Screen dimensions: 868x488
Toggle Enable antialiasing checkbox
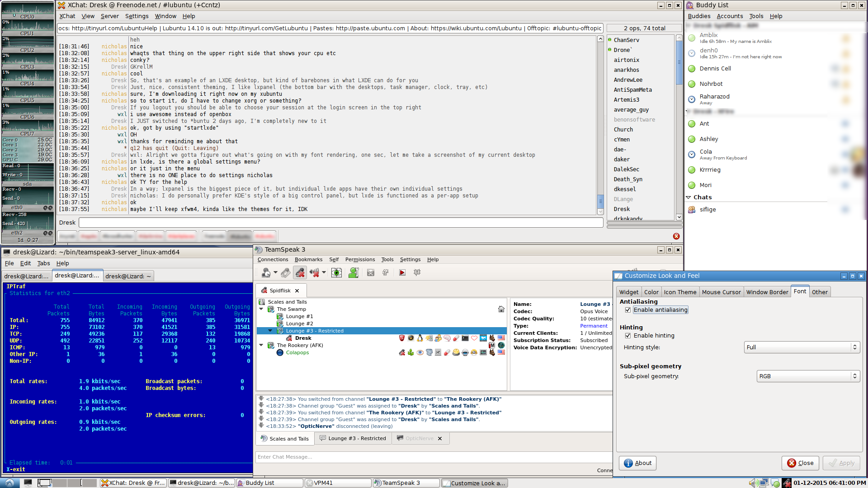click(628, 310)
